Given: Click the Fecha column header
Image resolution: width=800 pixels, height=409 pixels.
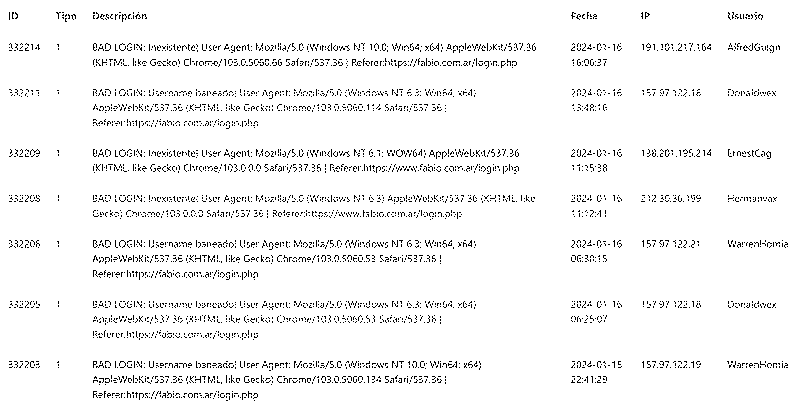Looking at the screenshot, I should point(584,16).
